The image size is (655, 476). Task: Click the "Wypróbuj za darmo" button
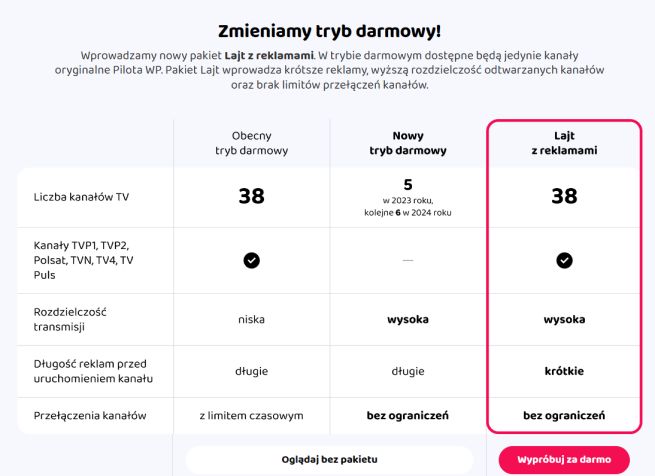[564, 459]
